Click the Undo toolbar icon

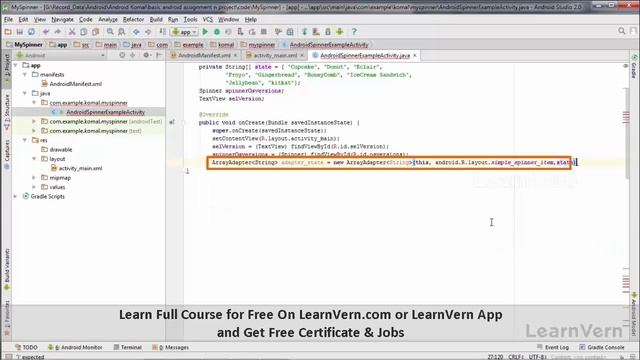coord(46,32)
